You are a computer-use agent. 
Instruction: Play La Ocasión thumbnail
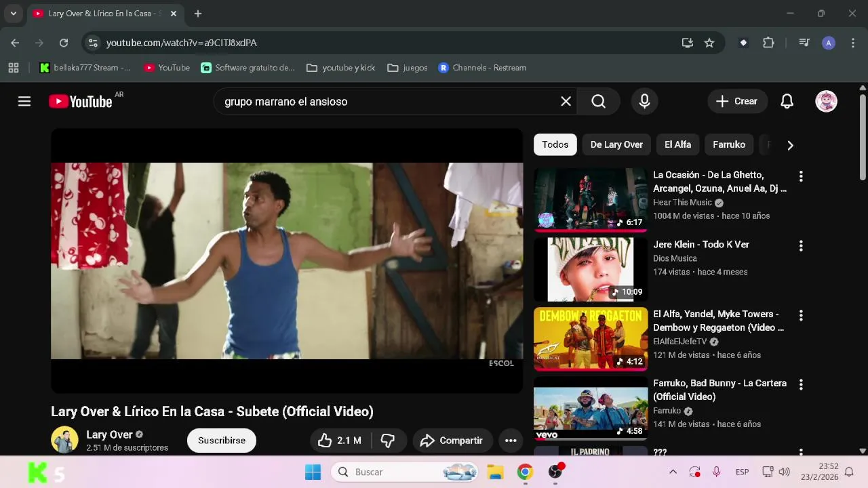(x=591, y=199)
